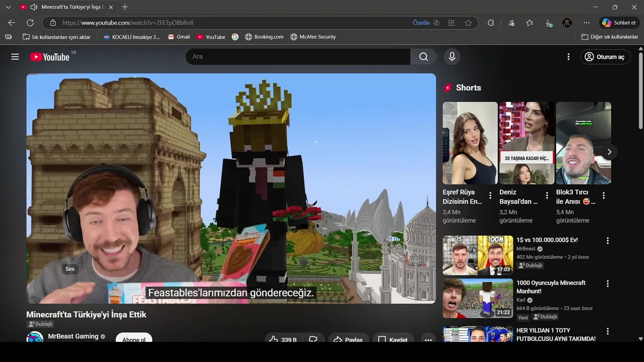
Task: Open MrBeast Gaming channel avatar
Action: click(x=35, y=337)
